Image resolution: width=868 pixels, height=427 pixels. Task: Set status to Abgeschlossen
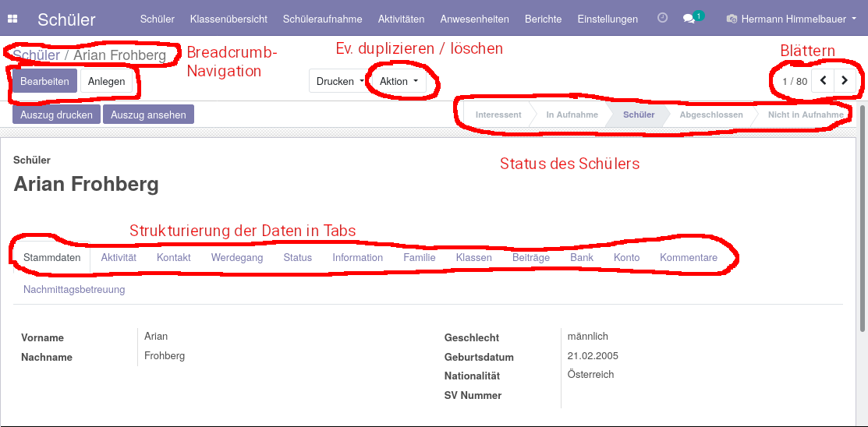pos(710,115)
